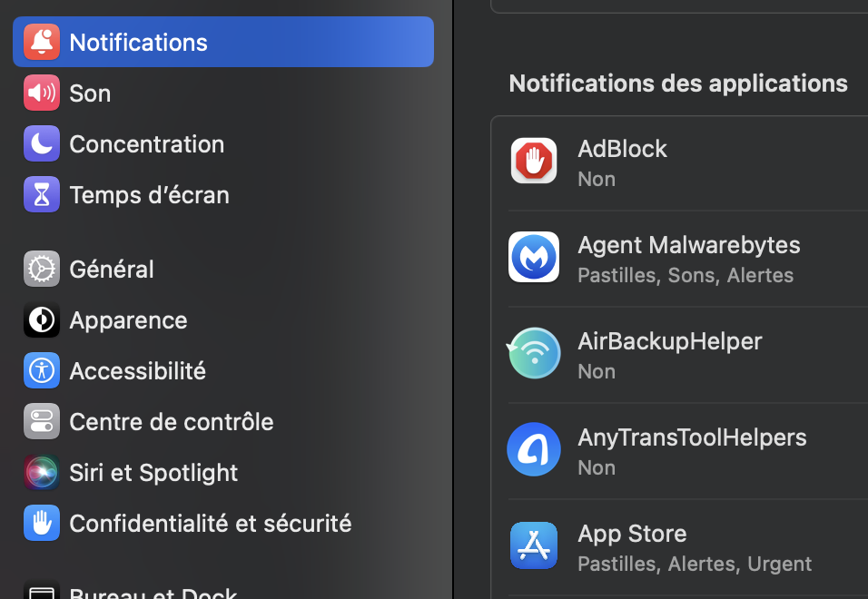Image resolution: width=868 pixels, height=599 pixels.
Task: Click the Son speaker icon
Action: click(x=42, y=93)
